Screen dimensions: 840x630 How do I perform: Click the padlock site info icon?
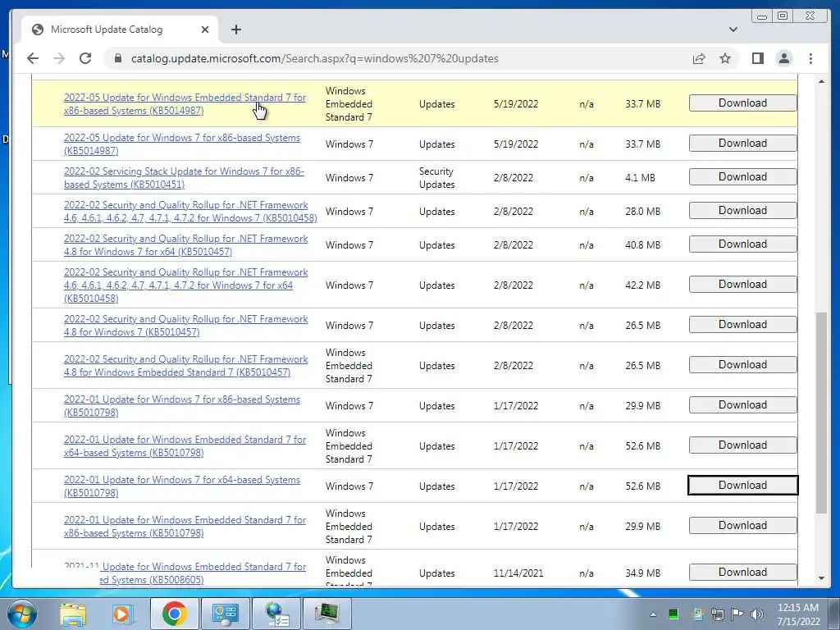pos(118,58)
